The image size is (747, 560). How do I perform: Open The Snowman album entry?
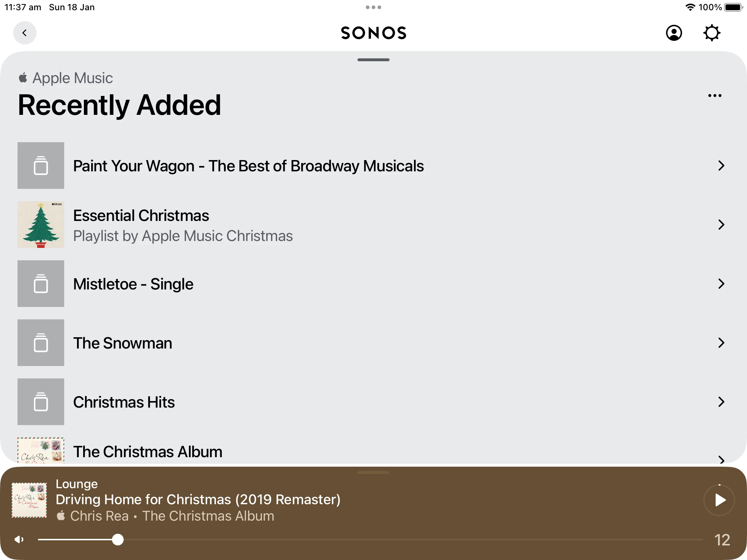[123, 343]
